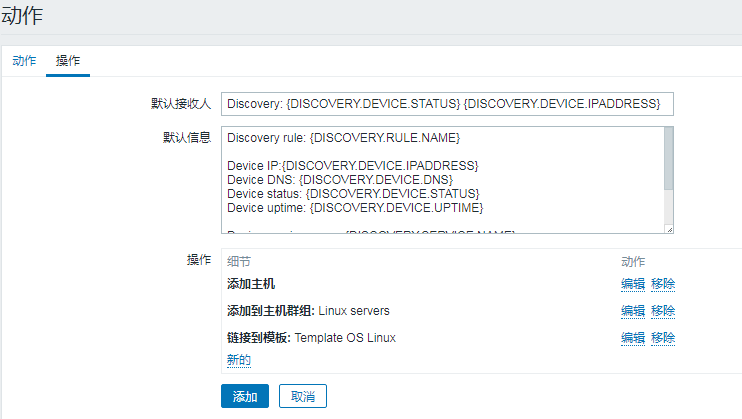Click the 取消 button
This screenshot has height=419, width=742.
(x=303, y=396)
